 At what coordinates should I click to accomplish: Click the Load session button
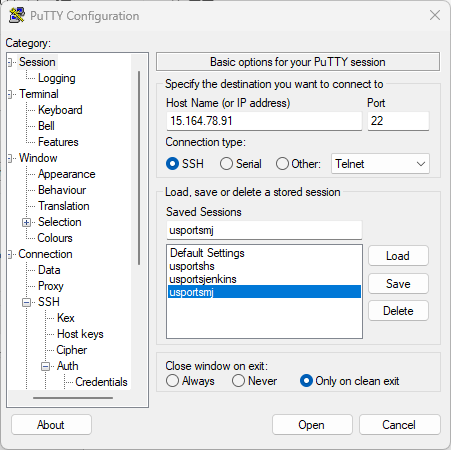point(398,256)
